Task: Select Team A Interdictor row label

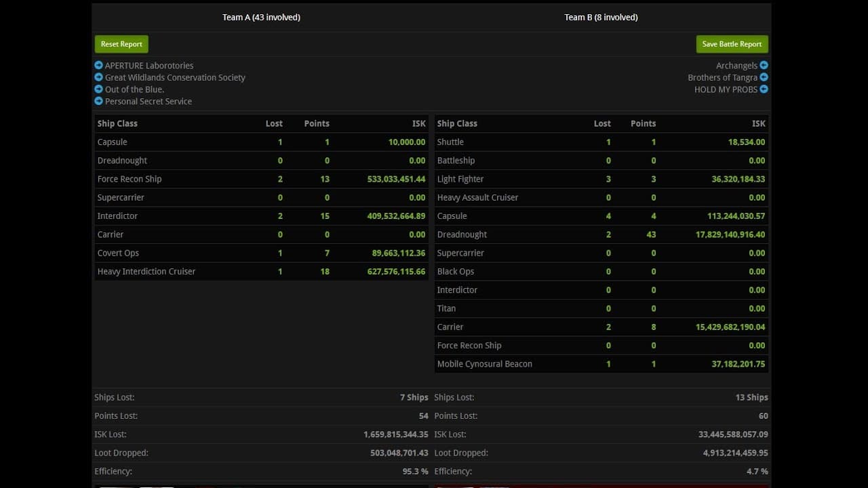Action: click(117, 216)
